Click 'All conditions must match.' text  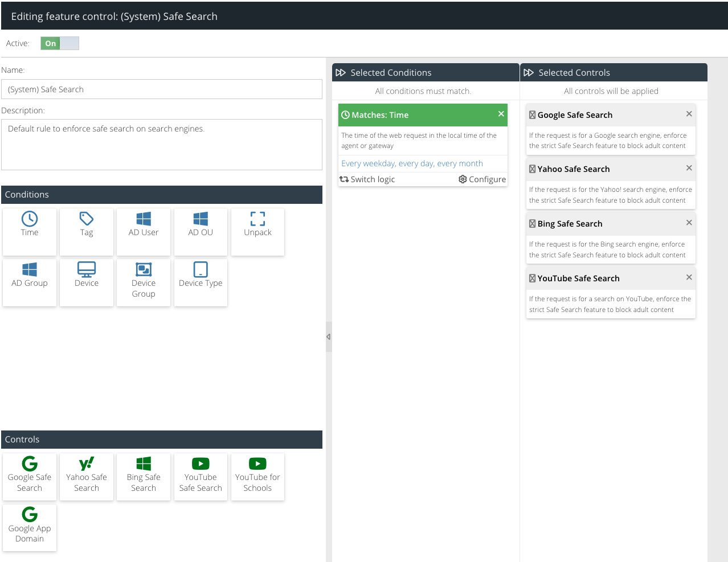(x=423, y=91)
